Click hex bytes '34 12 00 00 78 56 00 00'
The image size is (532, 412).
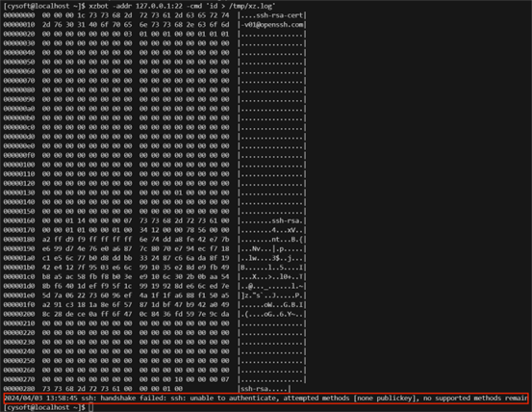click(x=185, y=230)
